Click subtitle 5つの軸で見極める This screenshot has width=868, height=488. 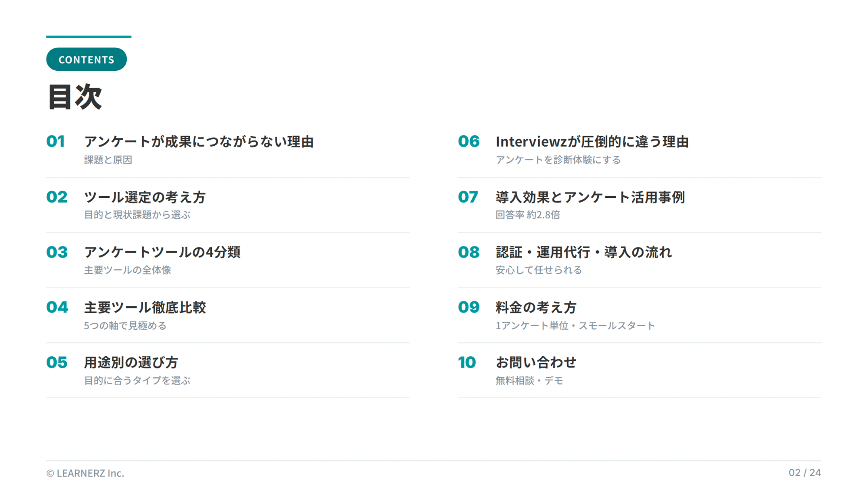point(125,325)
